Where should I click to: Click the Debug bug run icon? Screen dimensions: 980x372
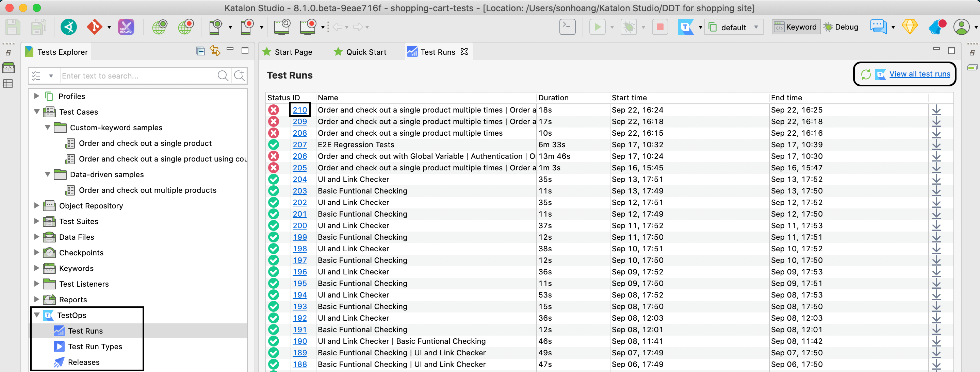tap(629, 27)
